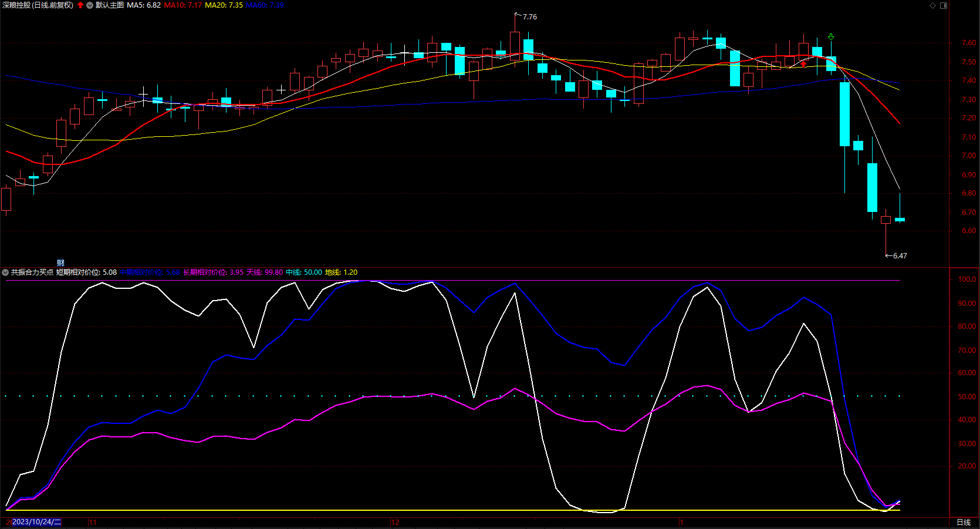Click the 日线 period label at bottom right
The image size is (980, 529).
(x=964, y=522)
